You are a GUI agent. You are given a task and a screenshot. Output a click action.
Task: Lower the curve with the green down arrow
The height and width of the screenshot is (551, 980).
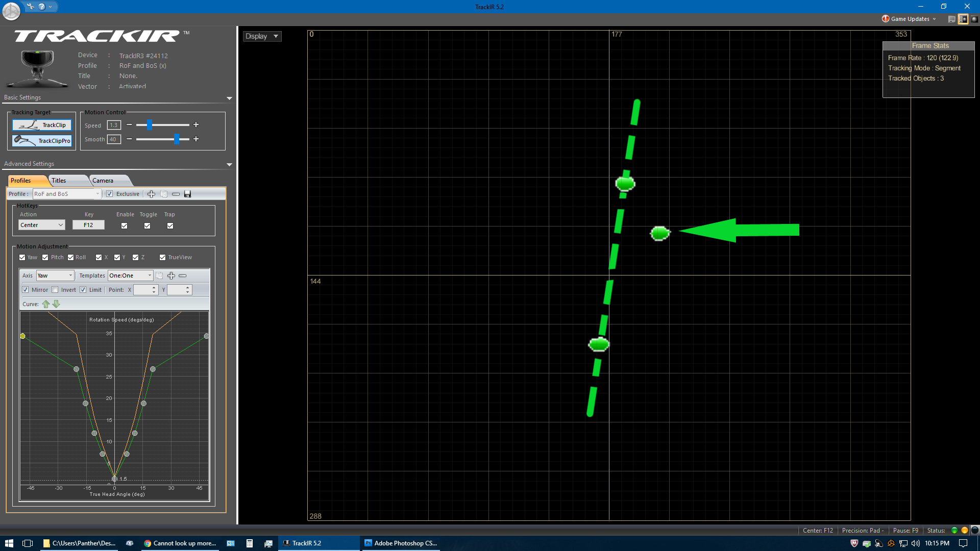coord(56,304)
